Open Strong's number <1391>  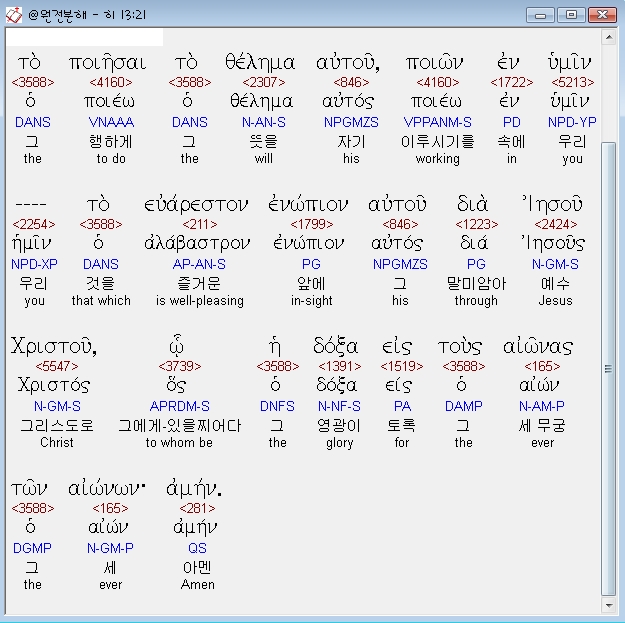point(340,366)
